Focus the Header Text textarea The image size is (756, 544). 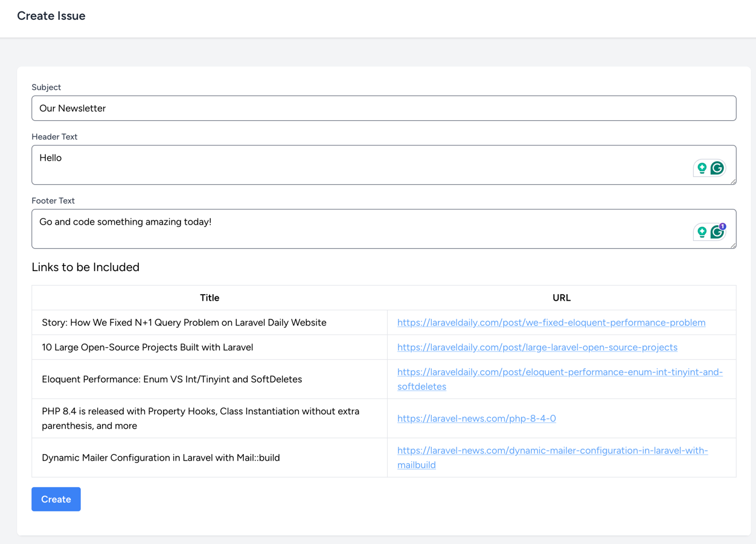click(x=384, y=165)
